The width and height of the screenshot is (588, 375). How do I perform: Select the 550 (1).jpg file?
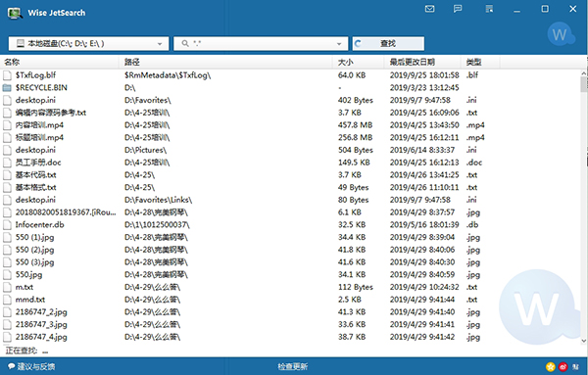tap(290, 237)
